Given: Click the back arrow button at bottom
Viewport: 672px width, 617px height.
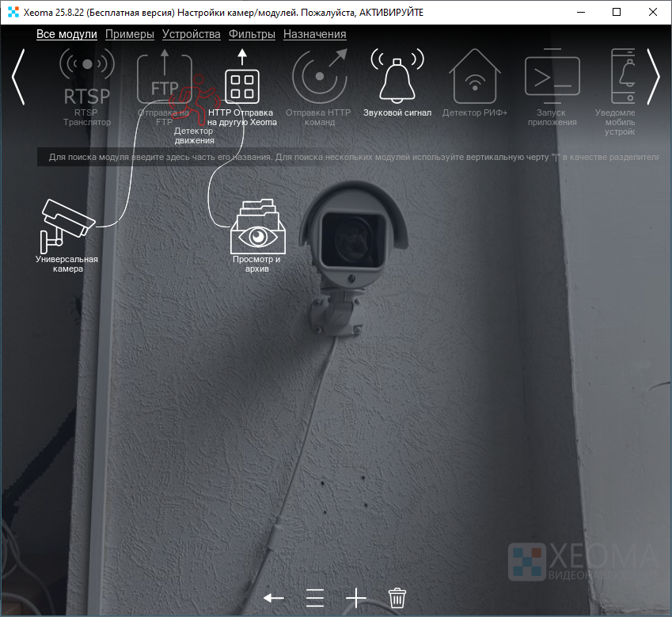Looking at the screenshot, I should coord(274,598).
